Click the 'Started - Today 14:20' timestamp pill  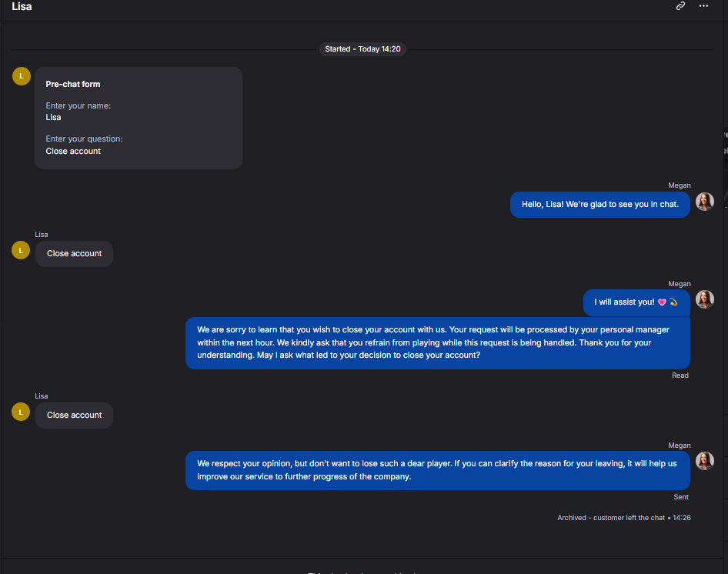tap(362, 49)
